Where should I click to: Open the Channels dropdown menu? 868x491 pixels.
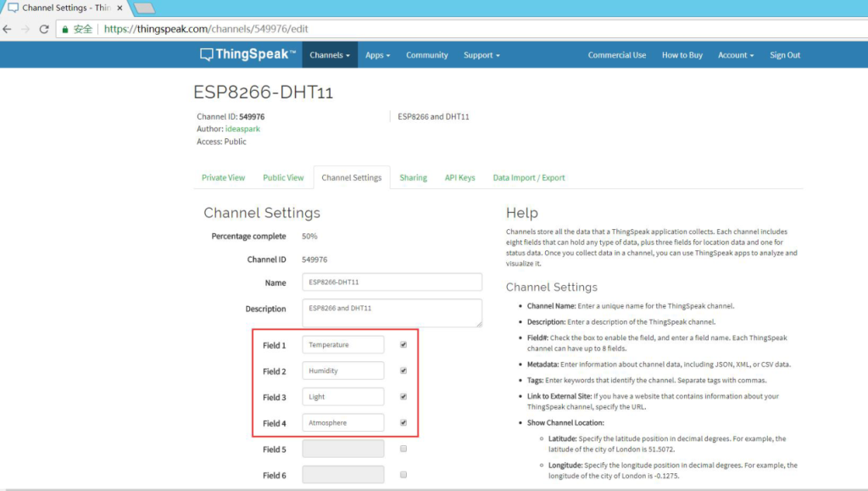[x=330, y=55]
